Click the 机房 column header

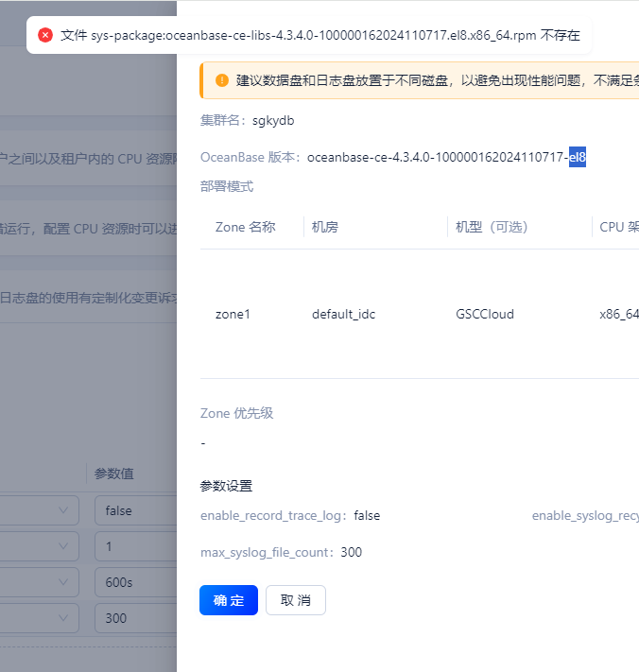coord(325,227)
